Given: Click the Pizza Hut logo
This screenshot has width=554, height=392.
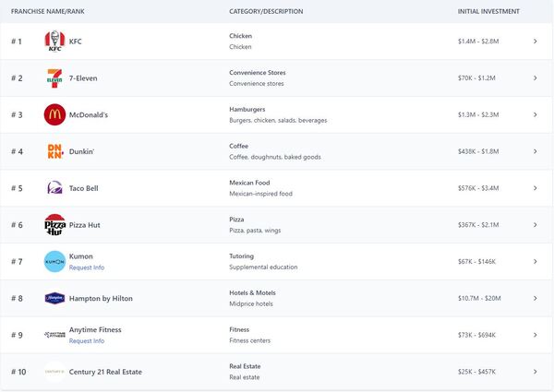Looking at the screenshot, I should [x=54, y=225].
